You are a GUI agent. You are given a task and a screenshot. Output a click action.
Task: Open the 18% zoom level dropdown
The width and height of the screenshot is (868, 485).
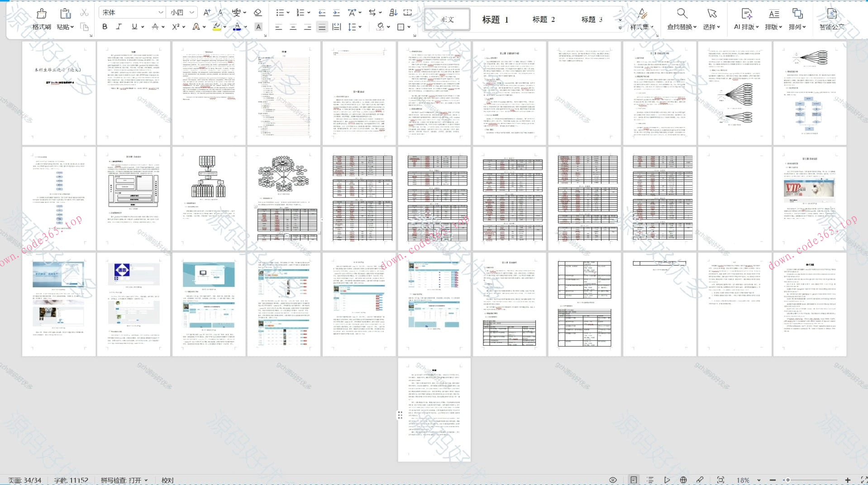point(758,480)
